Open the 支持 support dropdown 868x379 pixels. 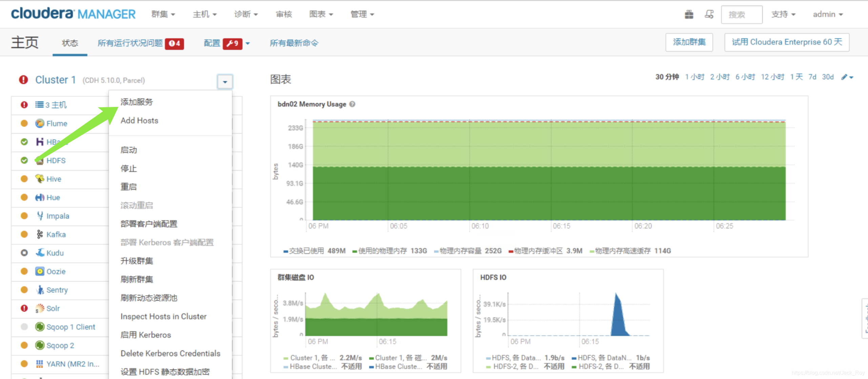point(783,14)
